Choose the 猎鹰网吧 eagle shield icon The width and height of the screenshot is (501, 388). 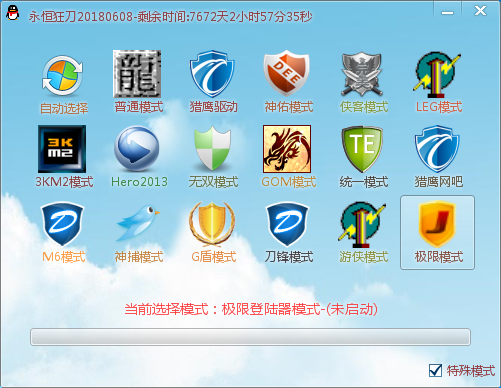click(x=437, y=149)
